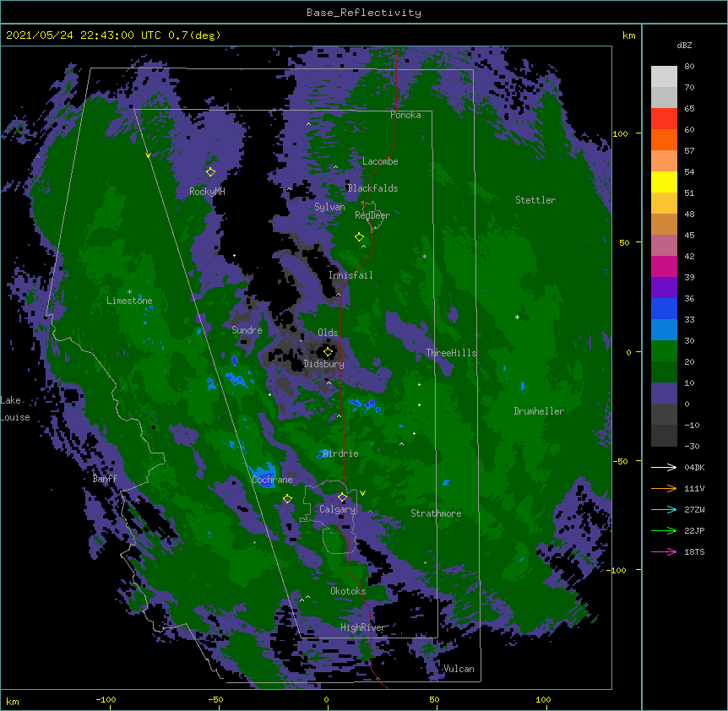Click the Vulcan label
The height and width of the screenshot is (711, 728).
[x=459, y=669]
